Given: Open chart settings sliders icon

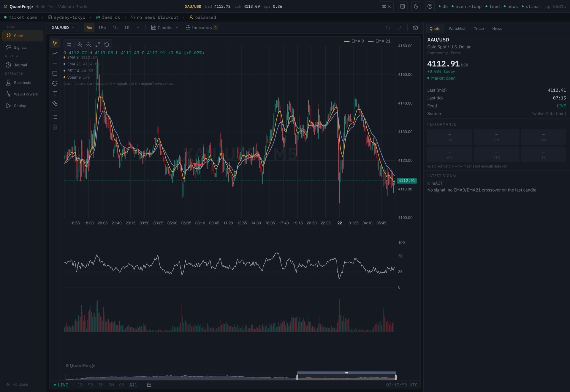Looking at the screenshot, I should [x=69, y=45].
